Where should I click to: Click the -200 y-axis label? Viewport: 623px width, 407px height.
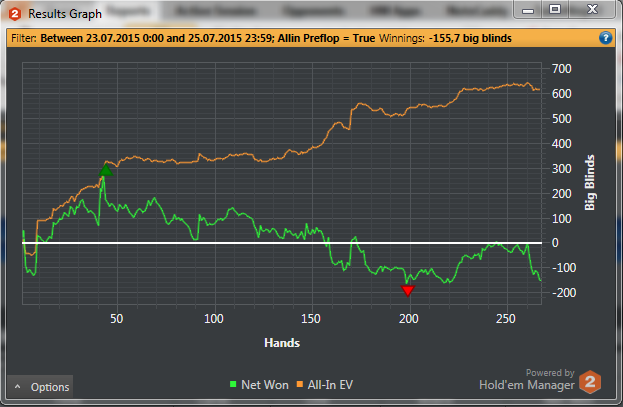coord(564,293)
